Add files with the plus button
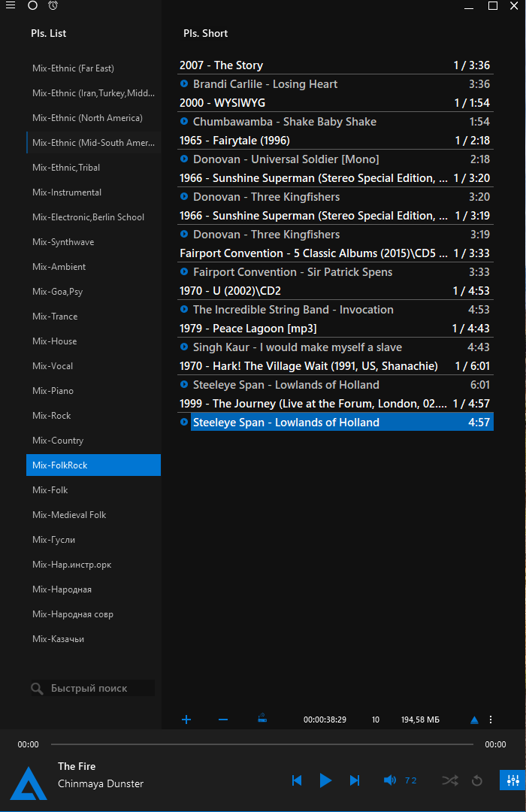The image size is (526, 812). click(x=186, y=720)
